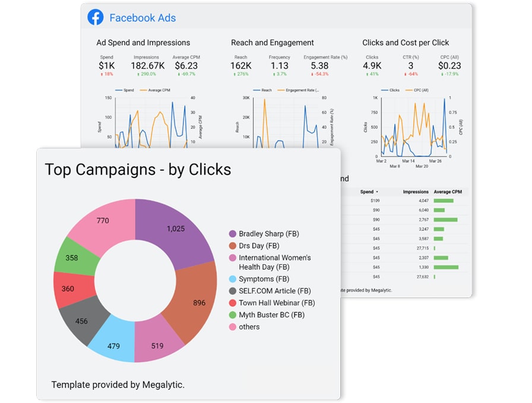The image size is (532, 403).
Task: Select the Symptoms (FB) legend swatch
Action: coord(232,279)
